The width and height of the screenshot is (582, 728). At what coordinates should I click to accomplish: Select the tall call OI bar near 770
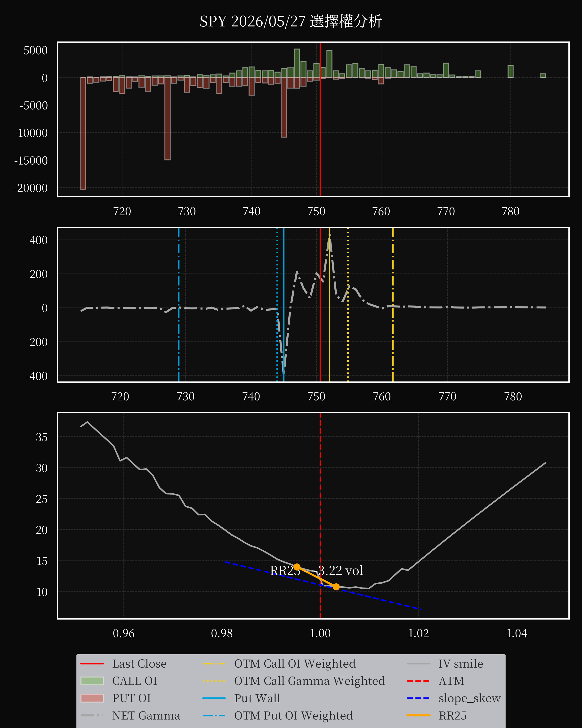(446, 70)
